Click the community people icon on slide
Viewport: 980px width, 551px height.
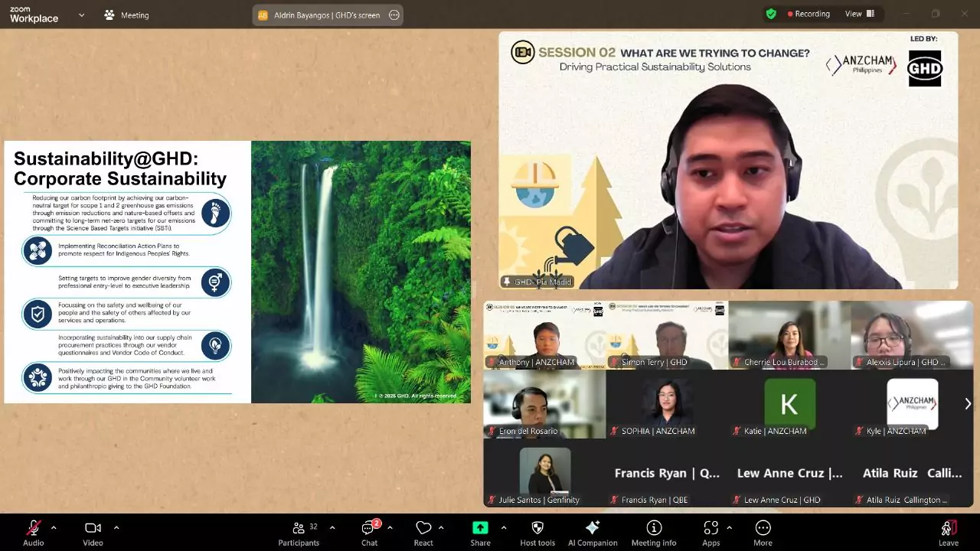pos(37,377)
